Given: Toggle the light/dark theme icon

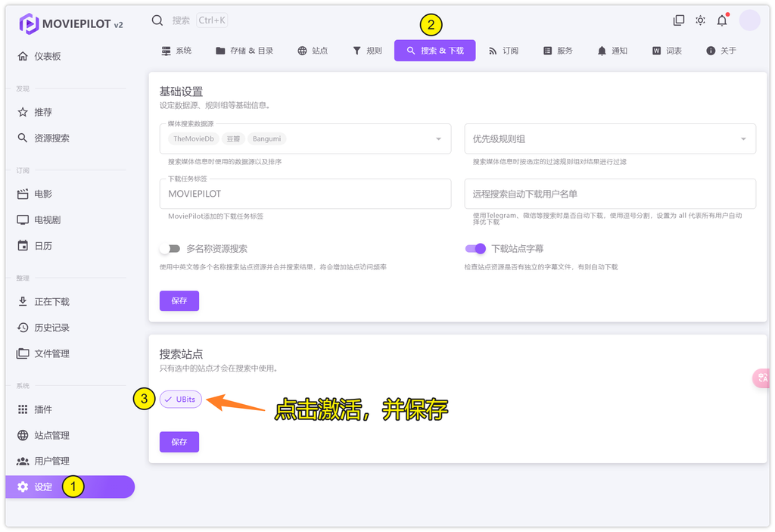Looking at the screenshot, I should coord(700,20).
